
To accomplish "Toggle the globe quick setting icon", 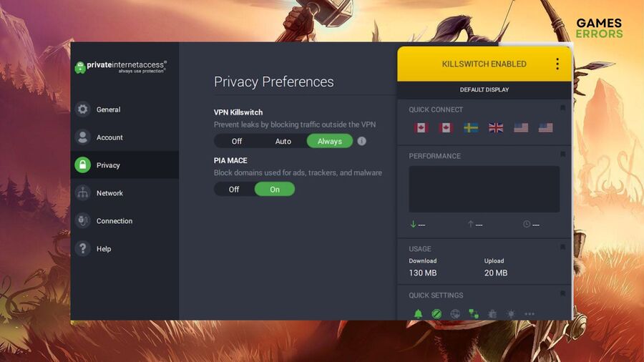I will click(455, 314).
